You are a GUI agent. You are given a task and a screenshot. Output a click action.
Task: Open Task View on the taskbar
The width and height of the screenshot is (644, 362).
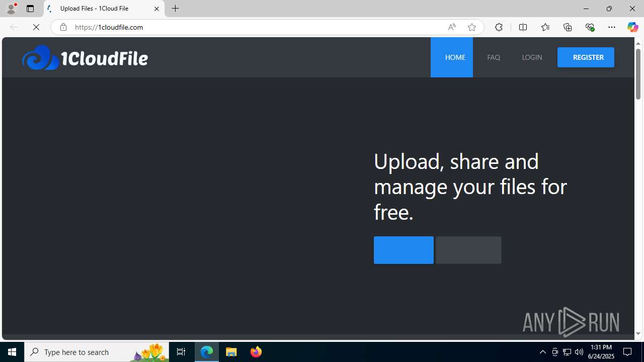(x=181, y=352)
